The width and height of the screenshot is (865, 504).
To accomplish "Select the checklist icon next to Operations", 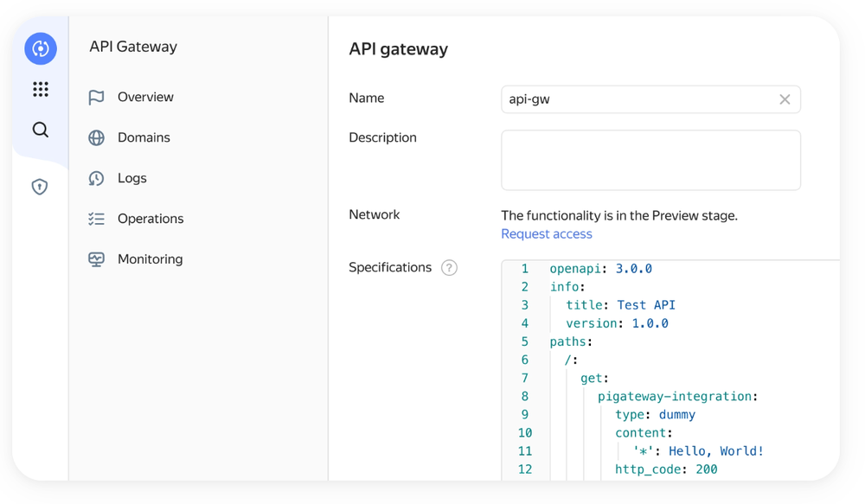I will pos(97,219).
